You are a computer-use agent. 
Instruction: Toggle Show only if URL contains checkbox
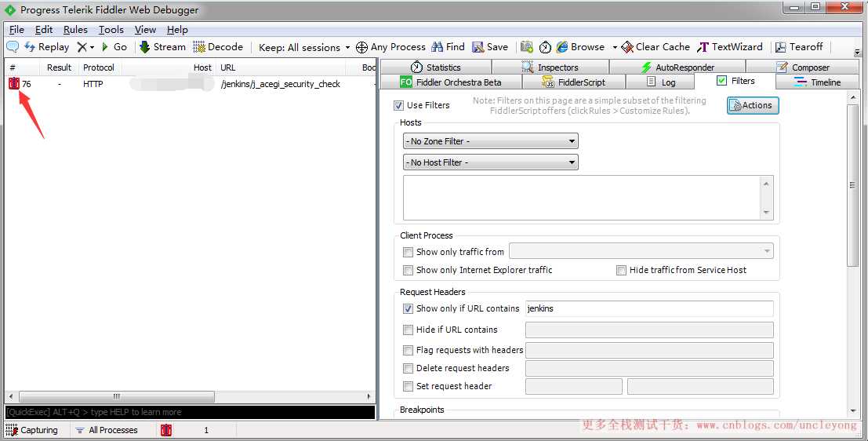pyautogui.click(x=408, y=308)
